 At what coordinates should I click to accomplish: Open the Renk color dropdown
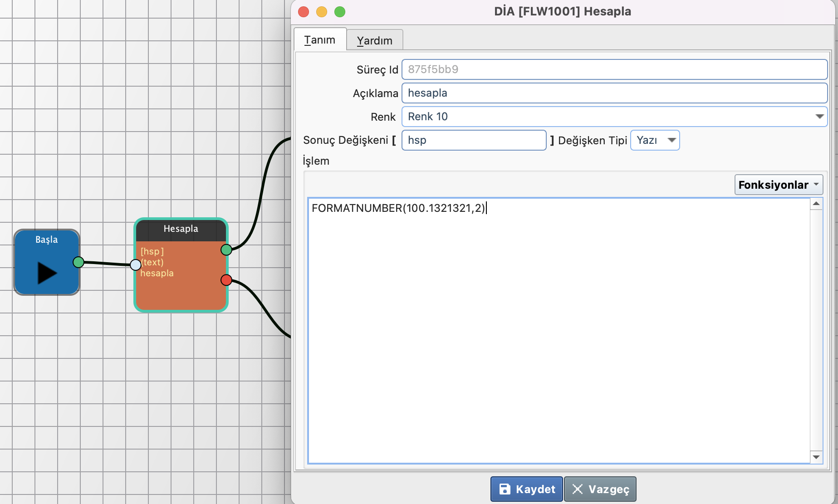819,117
